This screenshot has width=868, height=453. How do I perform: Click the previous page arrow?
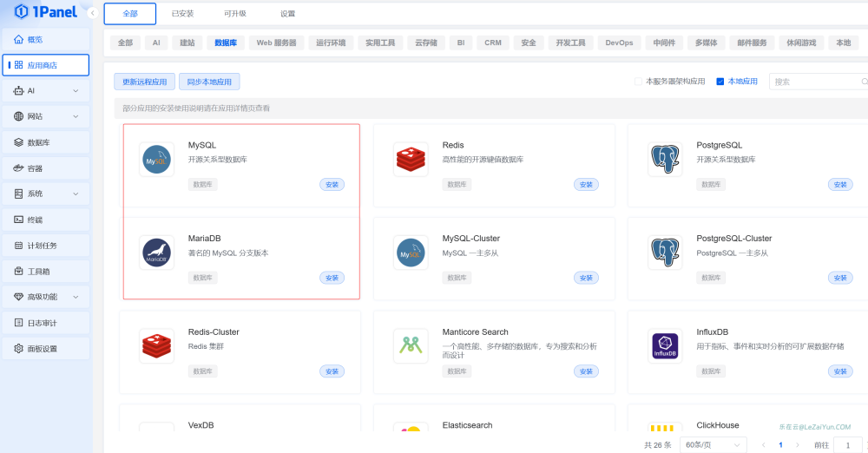[763, 444]
